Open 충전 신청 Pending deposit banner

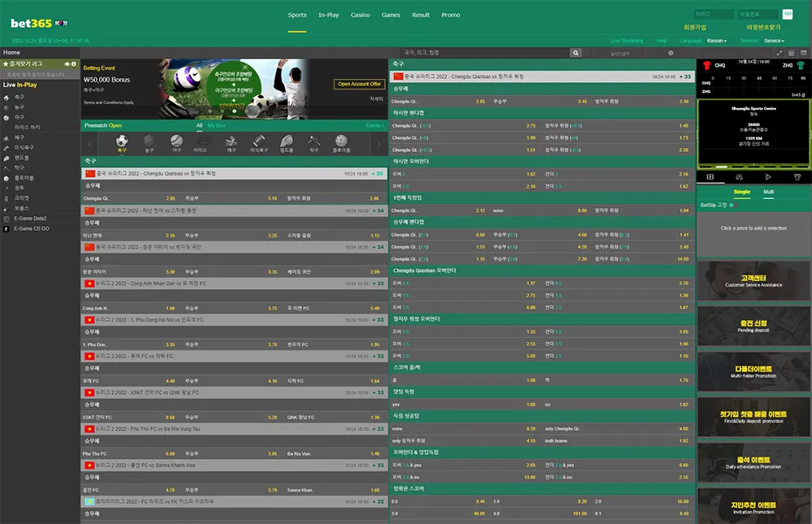pyautogui.click(x=754, y=326)
